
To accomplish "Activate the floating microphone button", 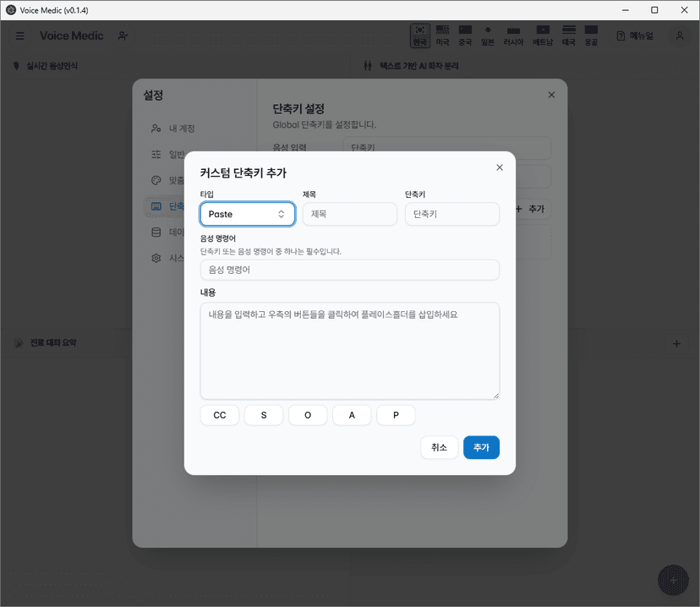I will click(x=673, y=580).
